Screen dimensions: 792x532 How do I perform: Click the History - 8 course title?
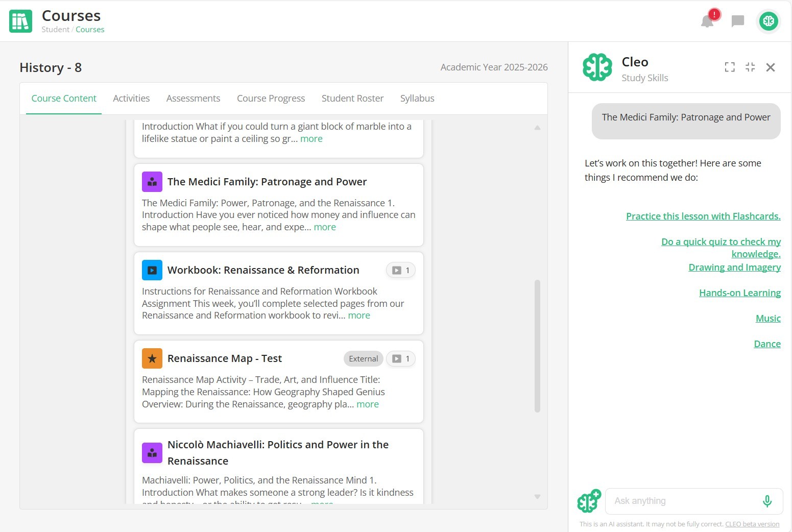51,67
